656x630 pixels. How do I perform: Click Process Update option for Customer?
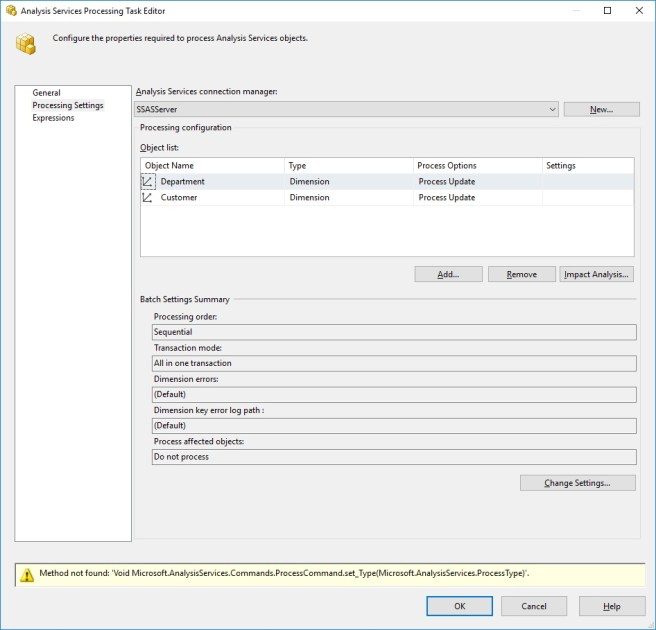(447, 198)
